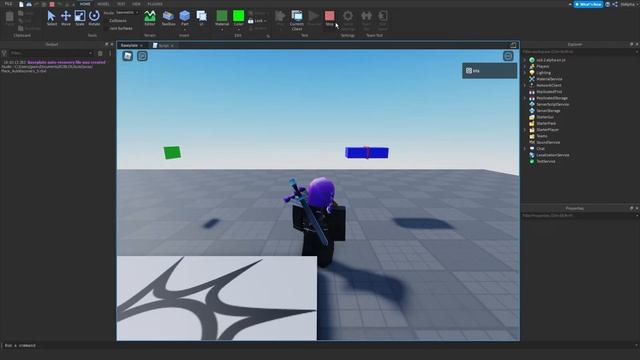Open the What's New button
This screenshot has height=360, width=640.
click(x=588, y=4)
